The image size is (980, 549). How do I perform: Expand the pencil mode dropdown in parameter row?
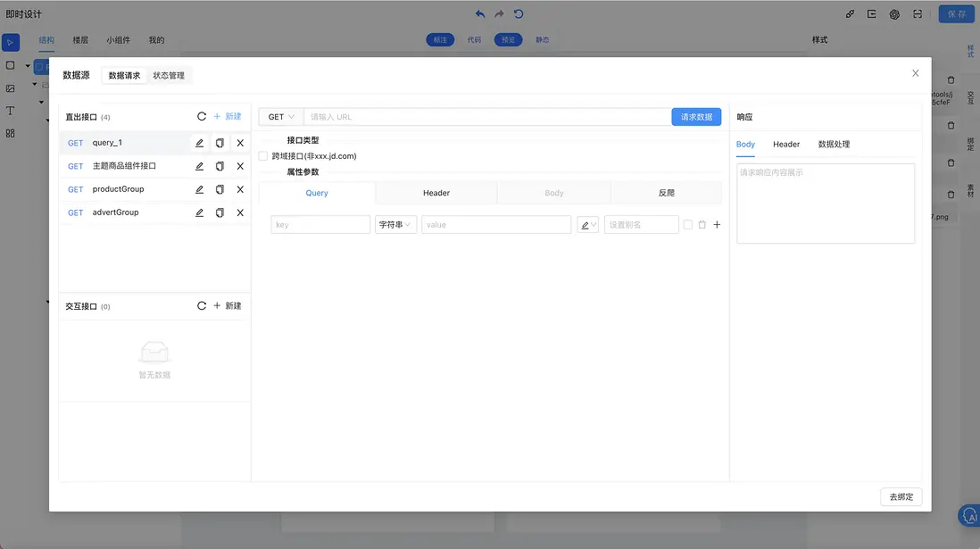(x=588, y=225)
